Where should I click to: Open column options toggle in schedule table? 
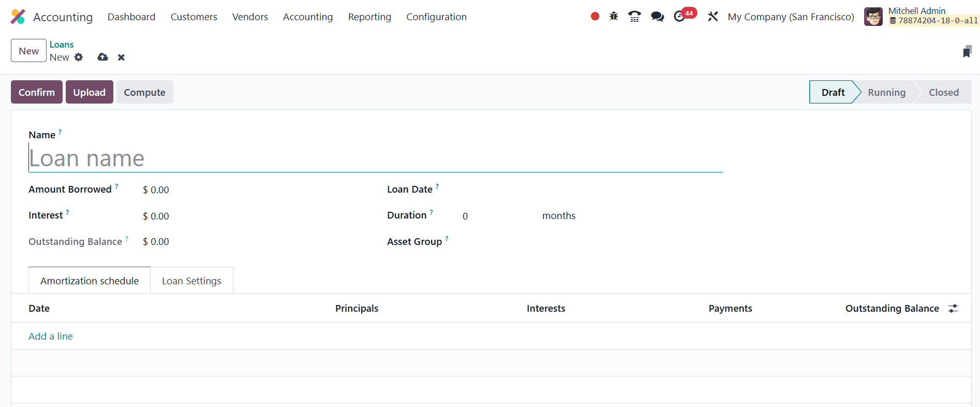click(953, 308)
